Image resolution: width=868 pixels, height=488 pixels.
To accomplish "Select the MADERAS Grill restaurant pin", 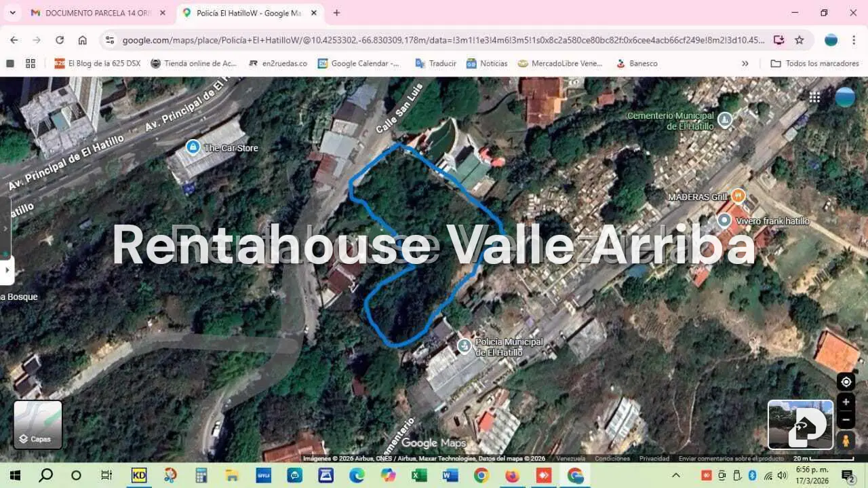I will coord(738,196).
